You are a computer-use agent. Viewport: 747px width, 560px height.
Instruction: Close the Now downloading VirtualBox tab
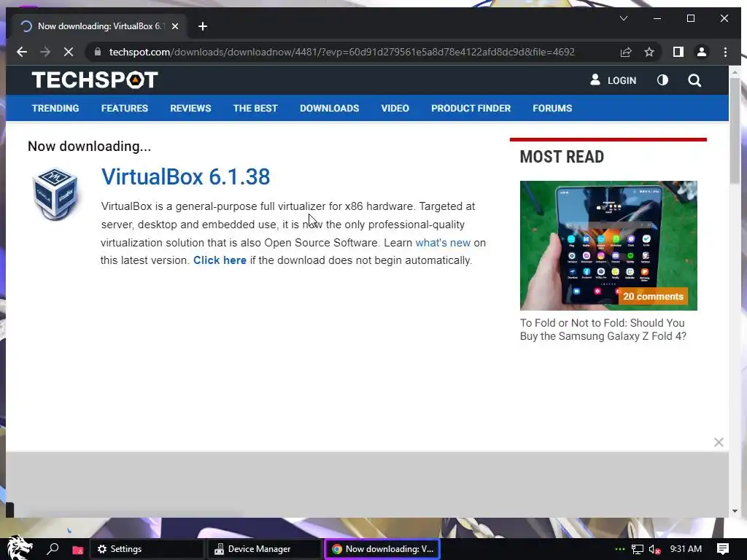coord(175,26)
